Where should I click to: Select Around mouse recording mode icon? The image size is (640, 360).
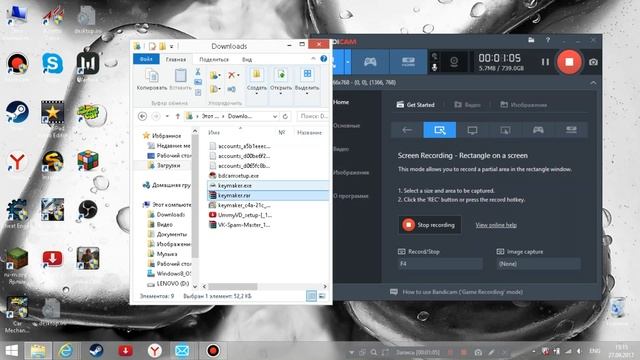coord(505,130)
